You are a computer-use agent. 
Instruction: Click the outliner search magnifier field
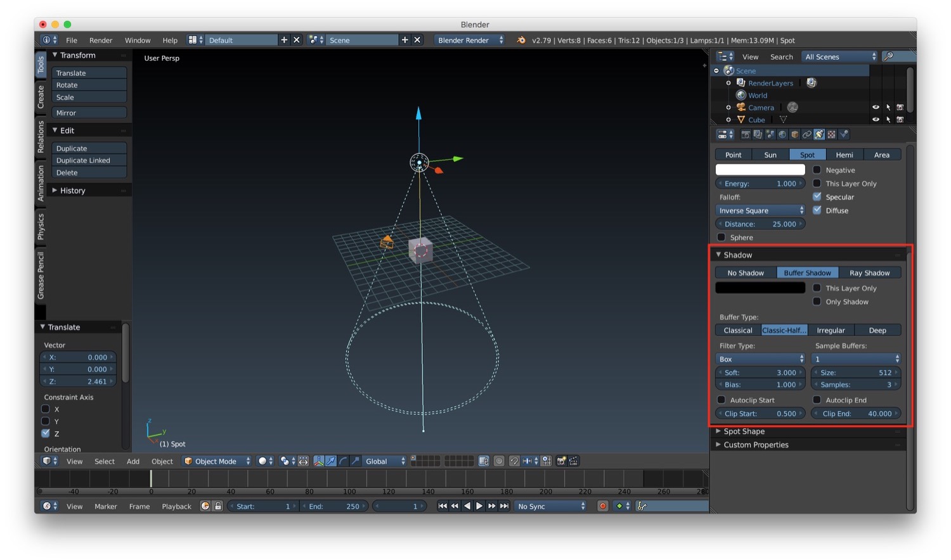(898, 56)
